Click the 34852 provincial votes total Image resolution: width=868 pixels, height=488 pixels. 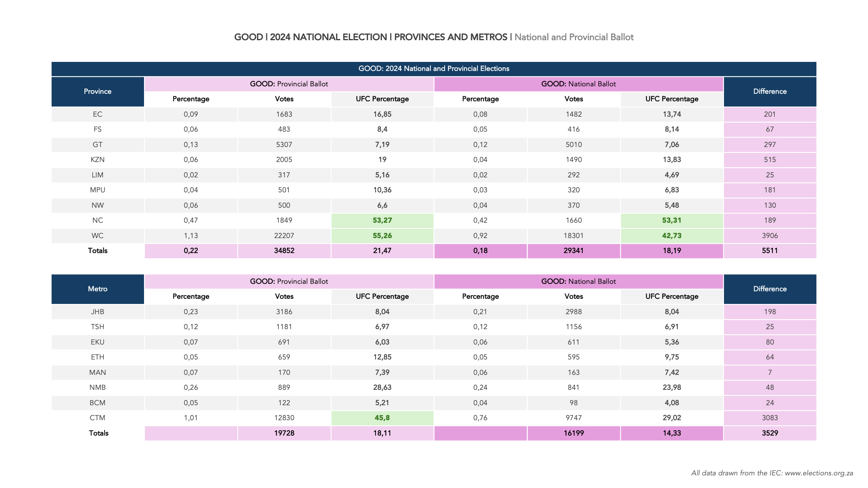point(284,251)
